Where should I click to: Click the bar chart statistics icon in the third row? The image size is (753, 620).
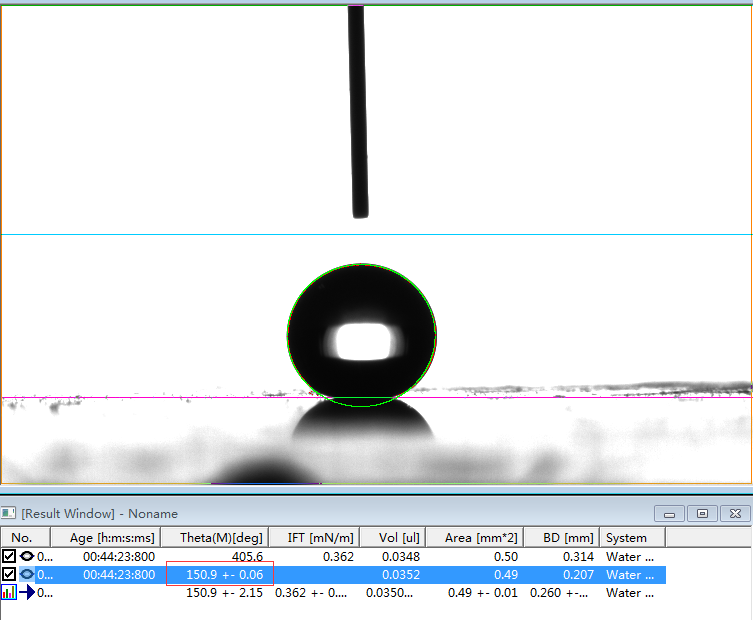9,593
